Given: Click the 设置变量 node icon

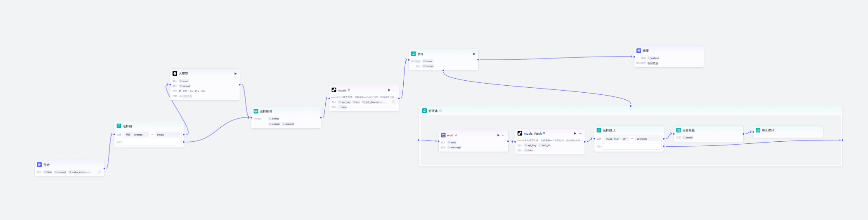Looking at the screenshot, I should tap(678, 130).
